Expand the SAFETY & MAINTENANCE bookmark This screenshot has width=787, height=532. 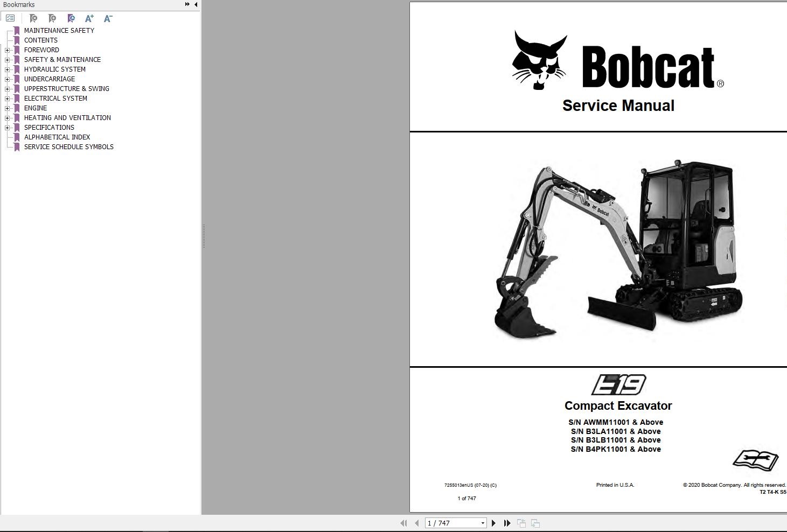pos(7,60)
